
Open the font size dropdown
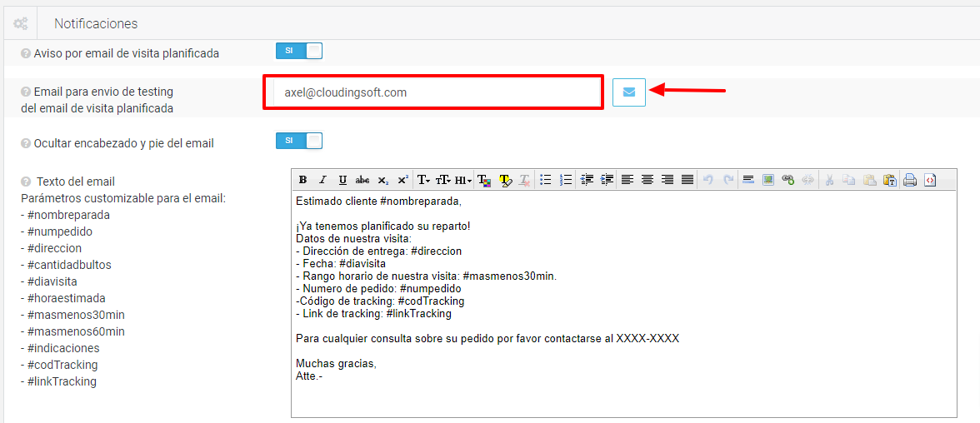tap(443, 180)
